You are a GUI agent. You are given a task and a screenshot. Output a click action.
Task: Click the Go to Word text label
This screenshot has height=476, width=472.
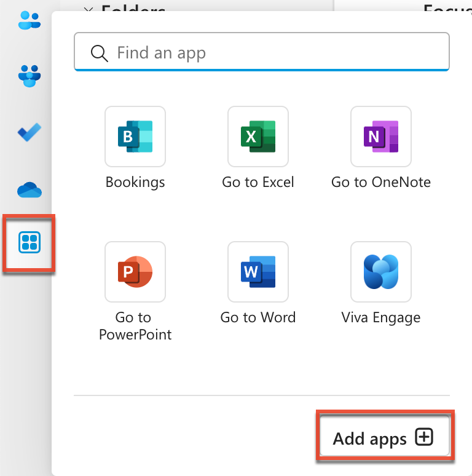pos(258,317)
